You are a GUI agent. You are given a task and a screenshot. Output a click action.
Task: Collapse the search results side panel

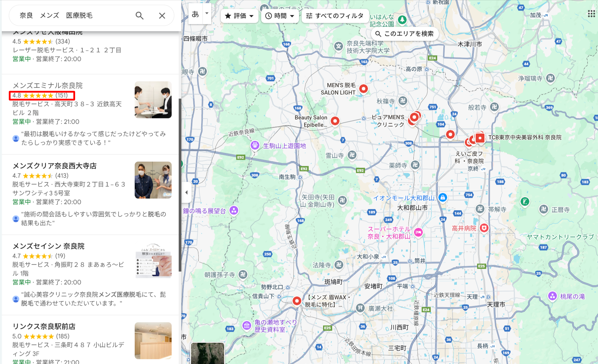pyautogui.click(x=187, y=192)
